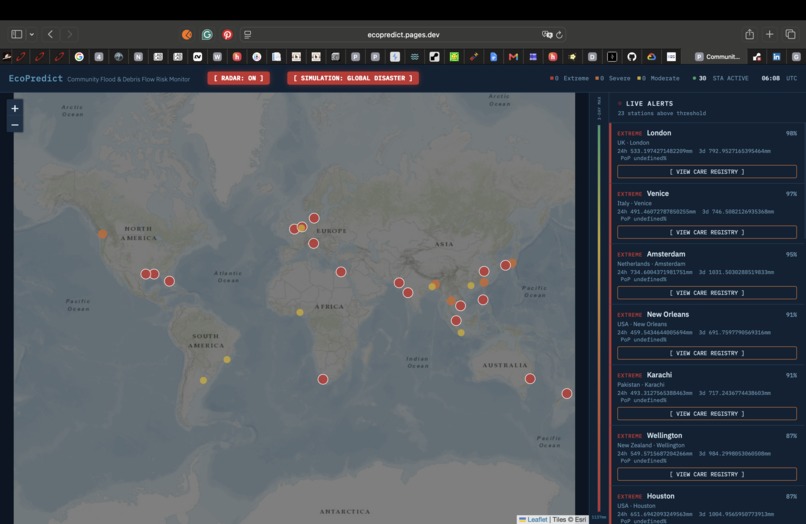806x524 pixels.
Task: Click the red station marker in southern Africa
Action: 323,380
